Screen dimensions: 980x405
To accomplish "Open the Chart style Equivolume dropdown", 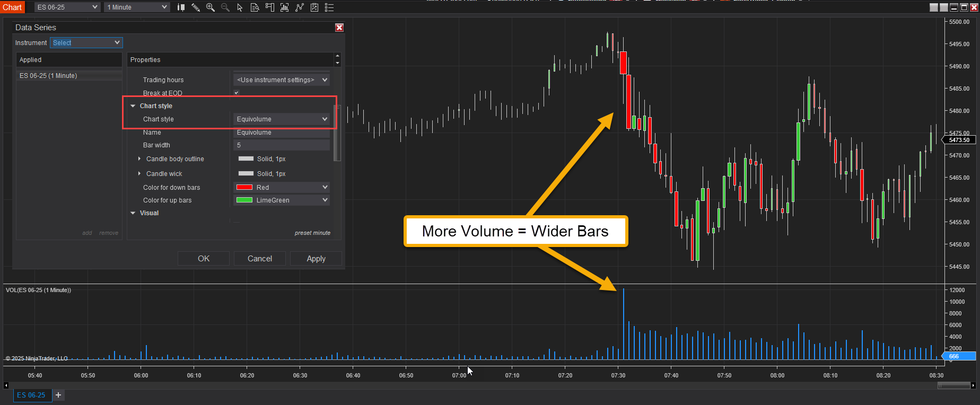I will [282, 119].
